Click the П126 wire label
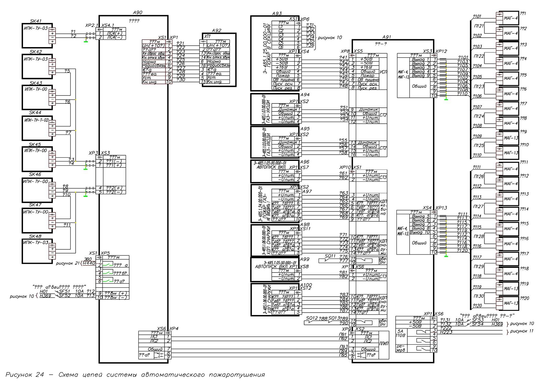Screen dimensions: 560x392 pyautogui.click(x=479, y=177)
